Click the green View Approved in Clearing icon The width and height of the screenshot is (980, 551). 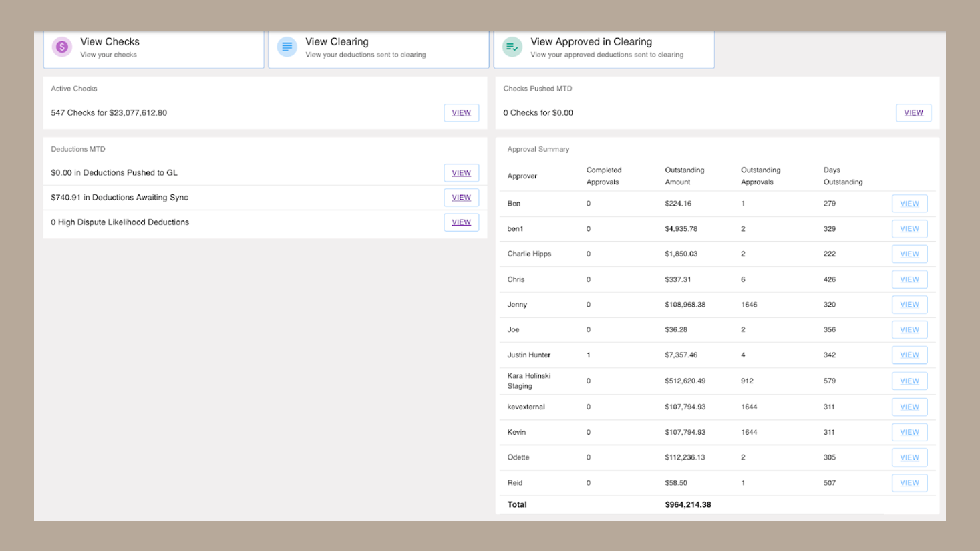[512, 47]
